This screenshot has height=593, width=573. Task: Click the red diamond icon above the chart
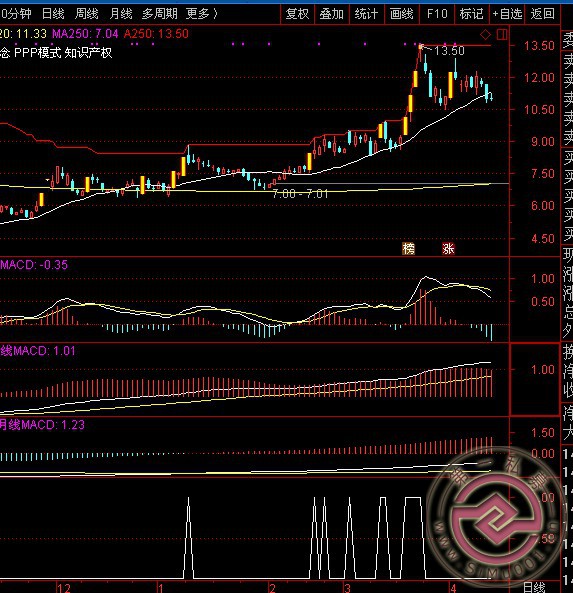point(485,35)
